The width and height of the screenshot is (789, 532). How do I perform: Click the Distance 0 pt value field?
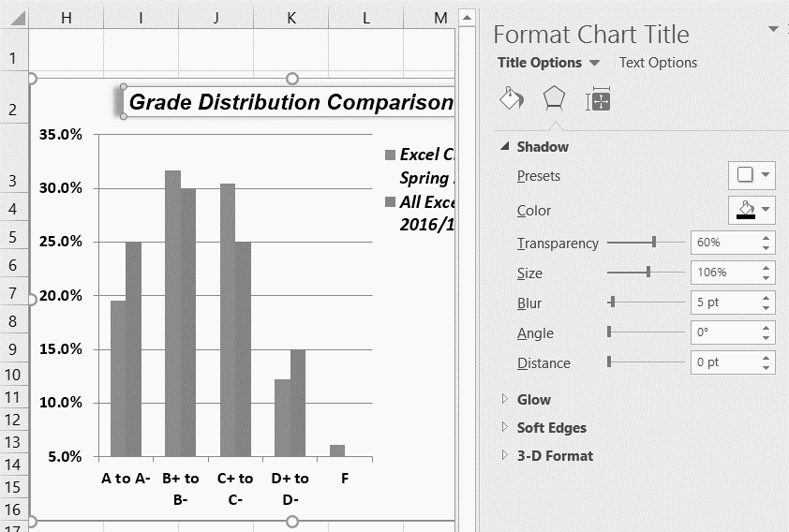coord(725,362)
